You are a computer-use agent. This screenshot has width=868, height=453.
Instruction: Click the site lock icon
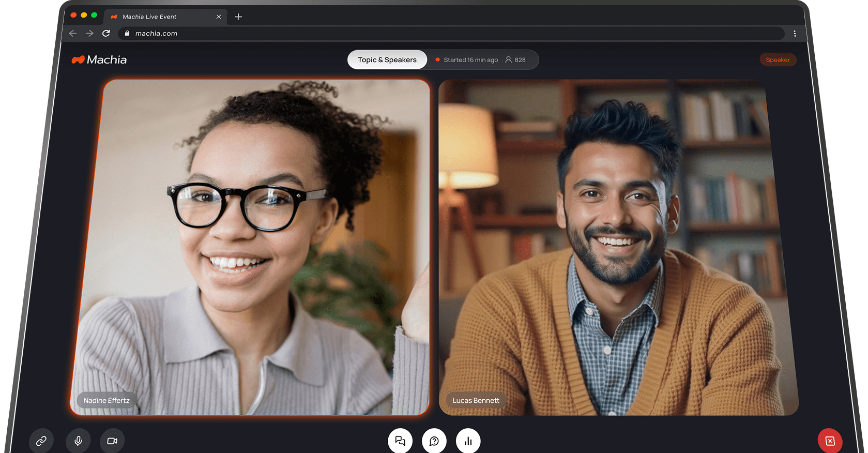tap(127, 33)
